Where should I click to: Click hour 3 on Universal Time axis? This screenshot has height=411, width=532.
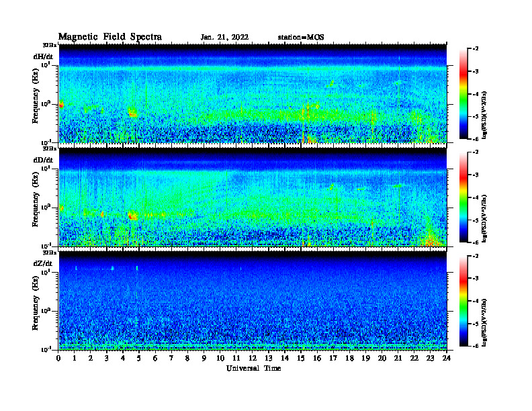pos(107,359)
